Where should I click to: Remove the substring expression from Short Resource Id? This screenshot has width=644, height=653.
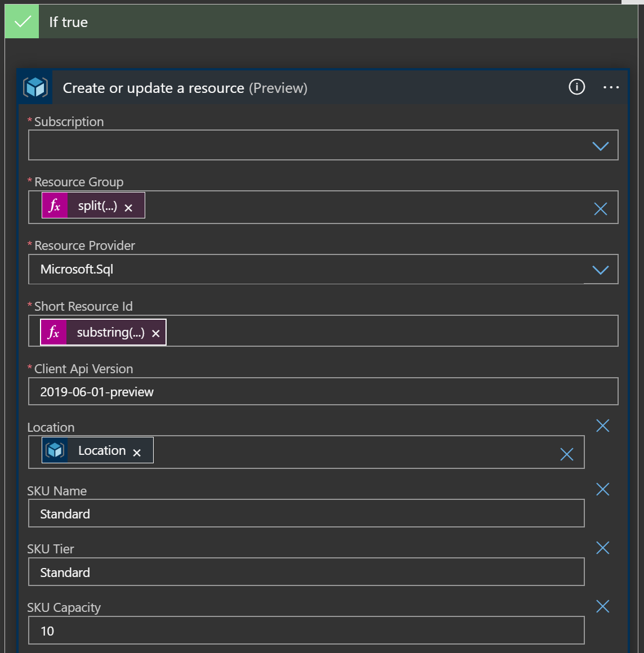155,333
